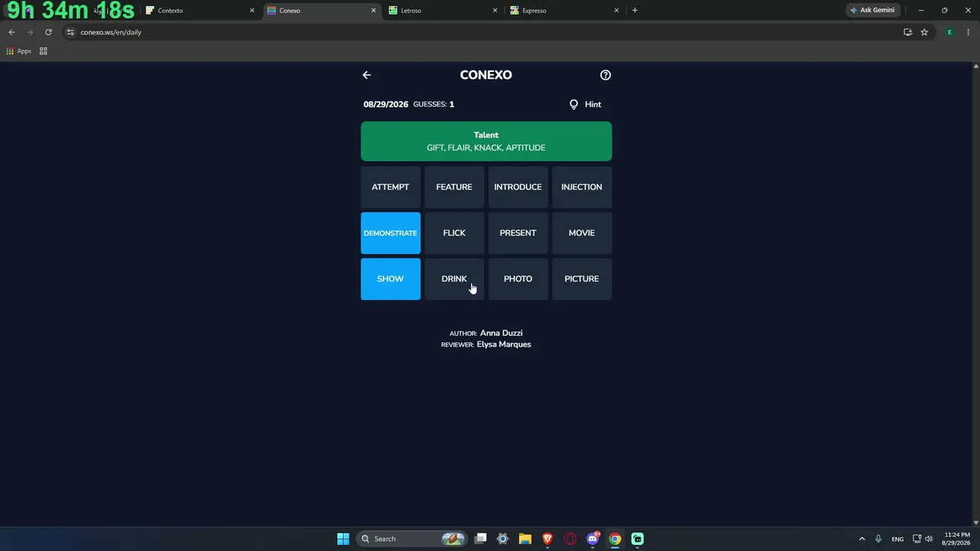Click the Ask Gemini button
This screenshot has width=980, height=551.
click(872, 11)
